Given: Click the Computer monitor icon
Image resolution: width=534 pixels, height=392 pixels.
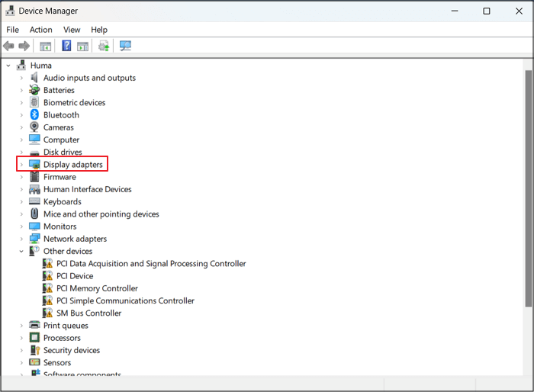Looking at the screenshot, I should tap(34, 140).
